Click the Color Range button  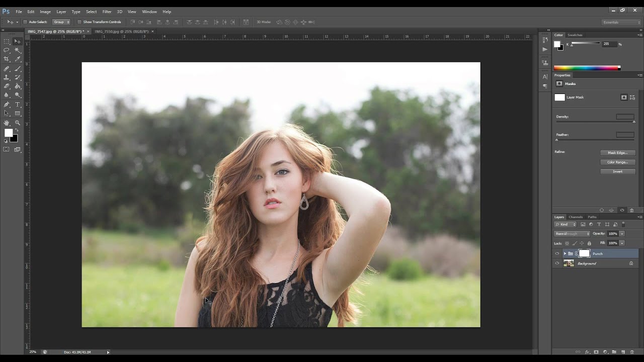click(x=618, y=162)
